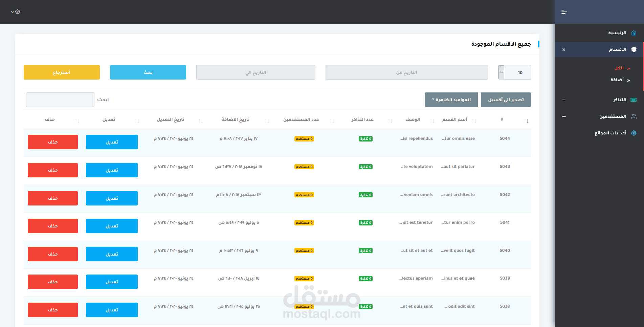The height and width of the screenshot is (327, 644).
Task: Sort table by the # column arrows
Action: point(526,121)
